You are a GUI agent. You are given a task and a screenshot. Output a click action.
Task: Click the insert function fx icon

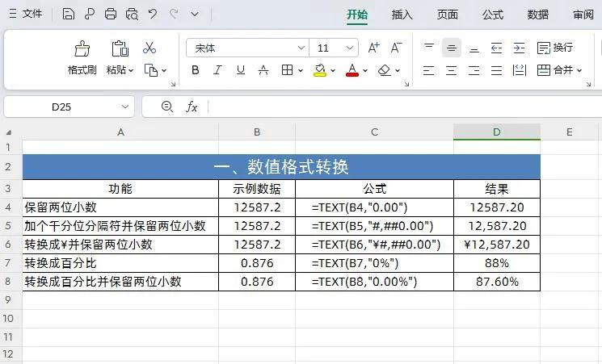tap(192, 107)
